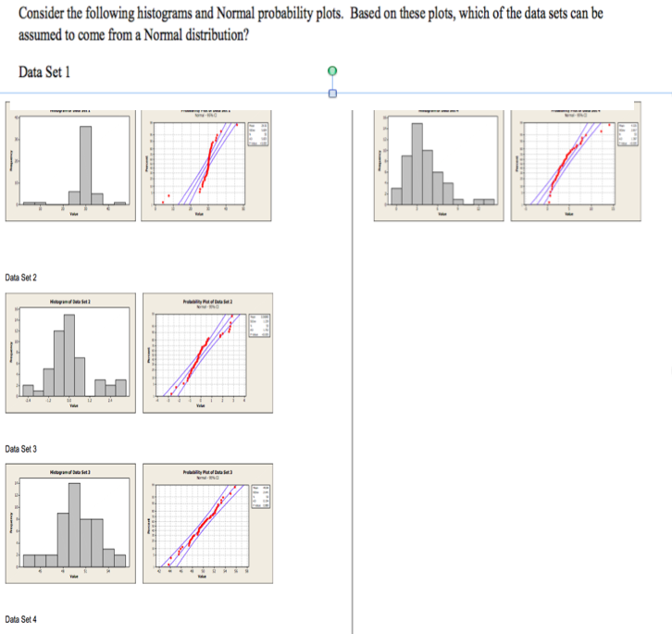The width and height of the screenshot is (672, 634).
Task: Open the Data Set 4 probability plot
Action: click(576, 166)
